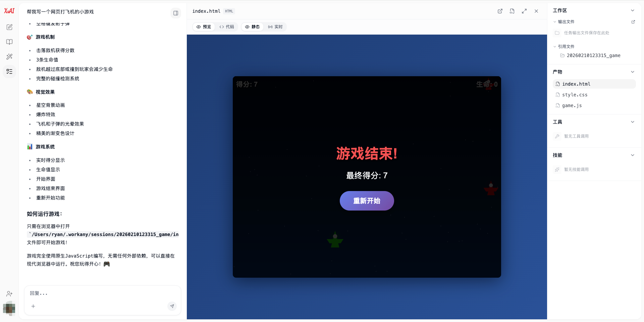Click the 任务输出文件保存在此处 placeholder text
Screen dimensions: 644x322
(587, 33)
